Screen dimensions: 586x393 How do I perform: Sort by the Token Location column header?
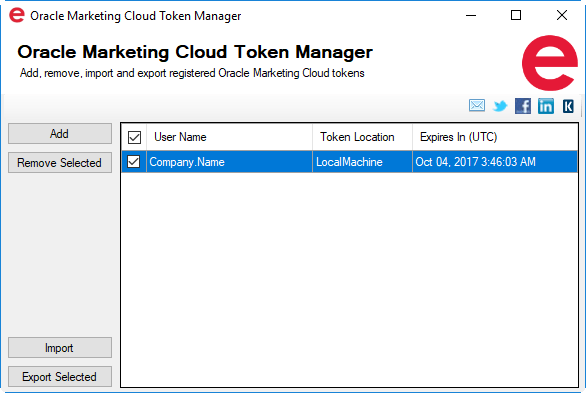pos(363,137)
